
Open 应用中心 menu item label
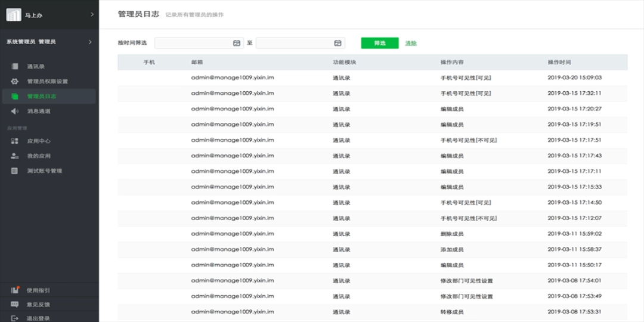pyautogui.click(x=39, y=141)
